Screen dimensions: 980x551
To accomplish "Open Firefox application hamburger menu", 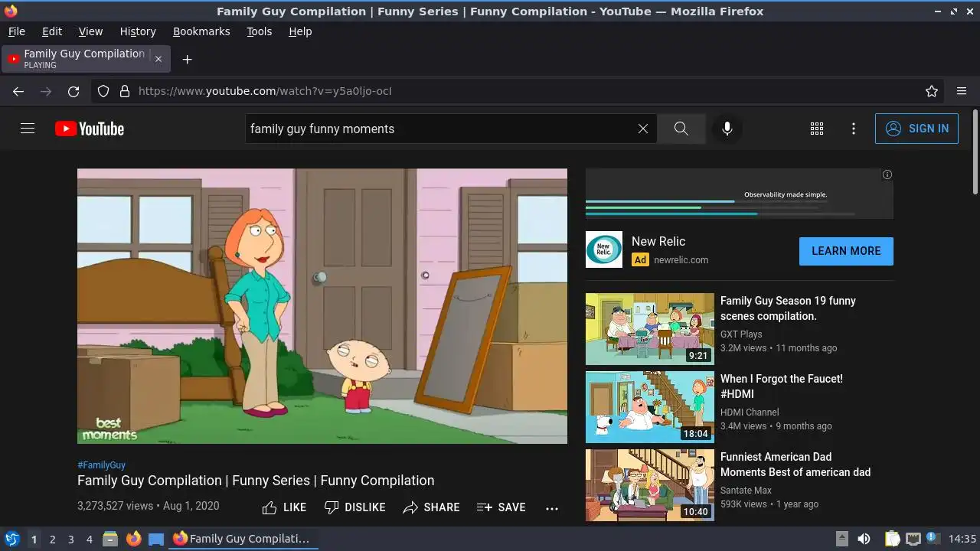I will click(962, 91).
